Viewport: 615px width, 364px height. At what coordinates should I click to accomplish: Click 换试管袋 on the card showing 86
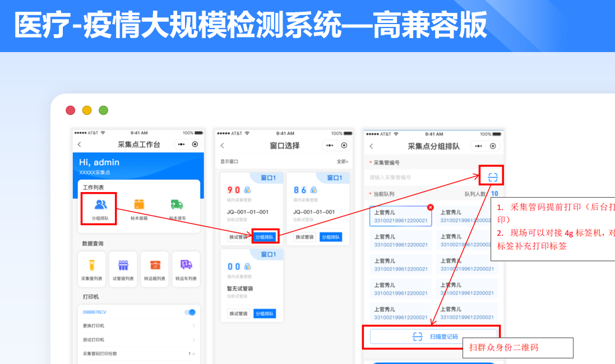click(x=305, y=237)
